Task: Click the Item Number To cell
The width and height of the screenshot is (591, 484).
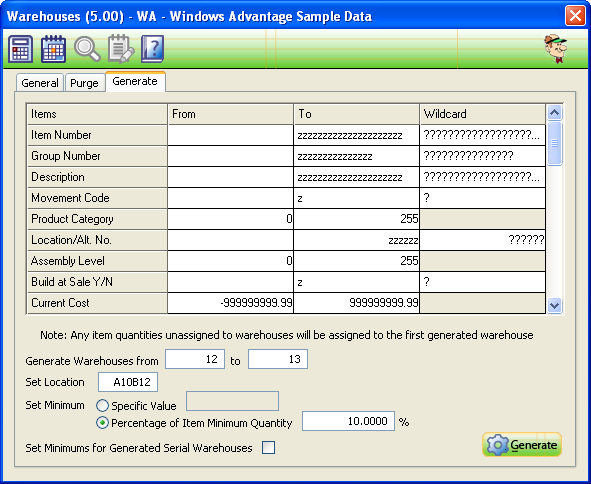Action: 357,135
